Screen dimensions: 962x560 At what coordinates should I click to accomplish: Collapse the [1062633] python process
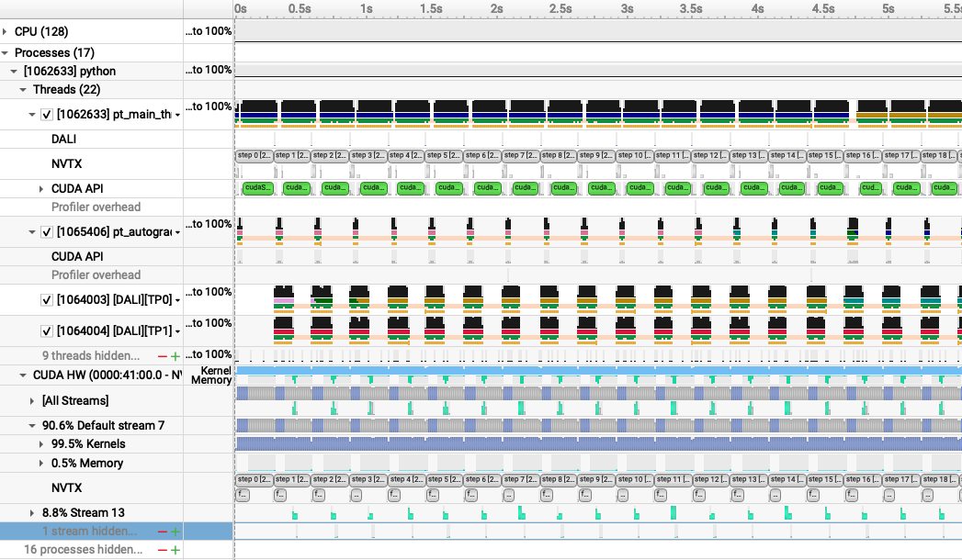[x=14, y=71]
